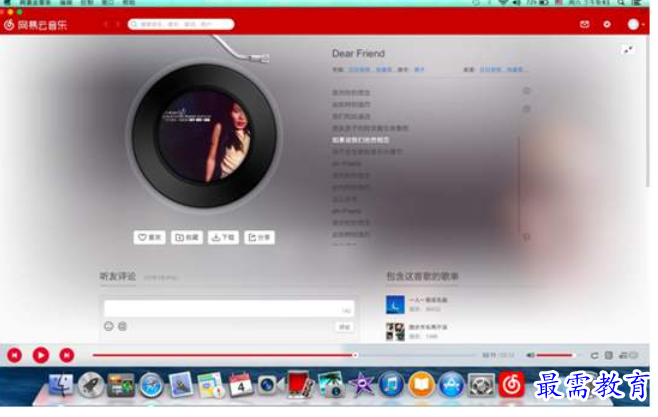Image resolution: width=658 pixels, height=417 pixels.
Task: Click the comment input box
Action: point(229,308)
